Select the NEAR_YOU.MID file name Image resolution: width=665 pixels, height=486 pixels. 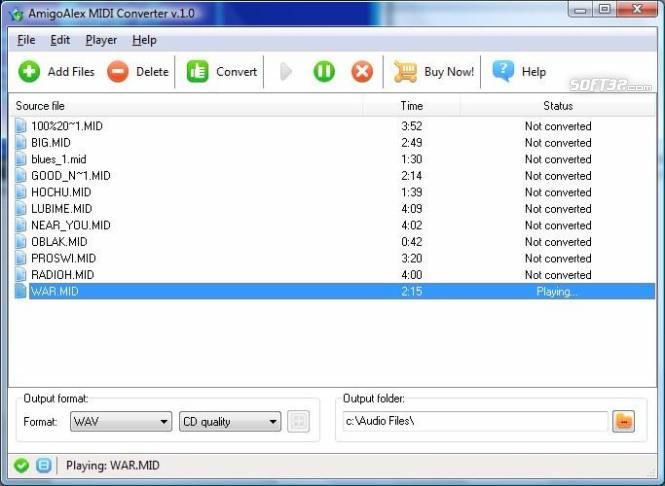71,225
